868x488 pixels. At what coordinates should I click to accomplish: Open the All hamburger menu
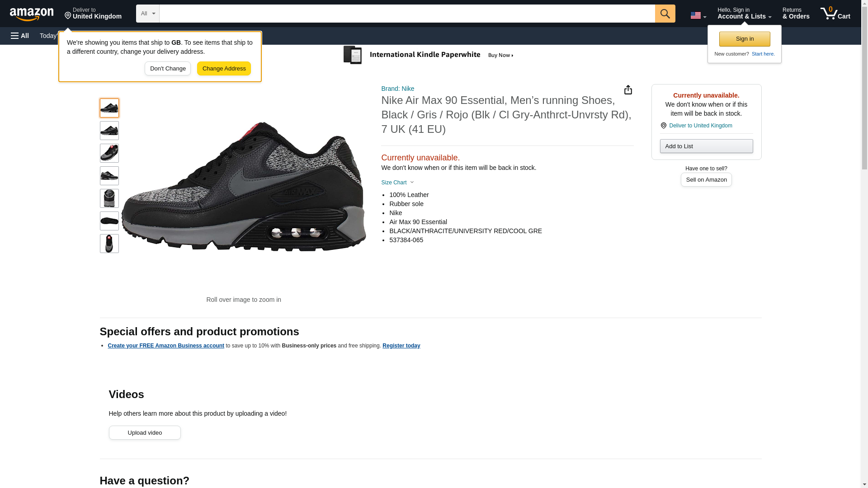(20, 36)
